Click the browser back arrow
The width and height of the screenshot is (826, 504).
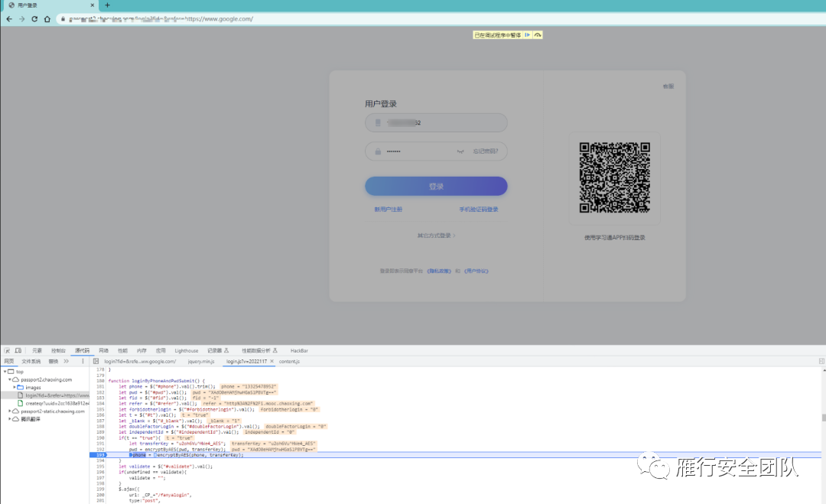(x=9, y=19)
